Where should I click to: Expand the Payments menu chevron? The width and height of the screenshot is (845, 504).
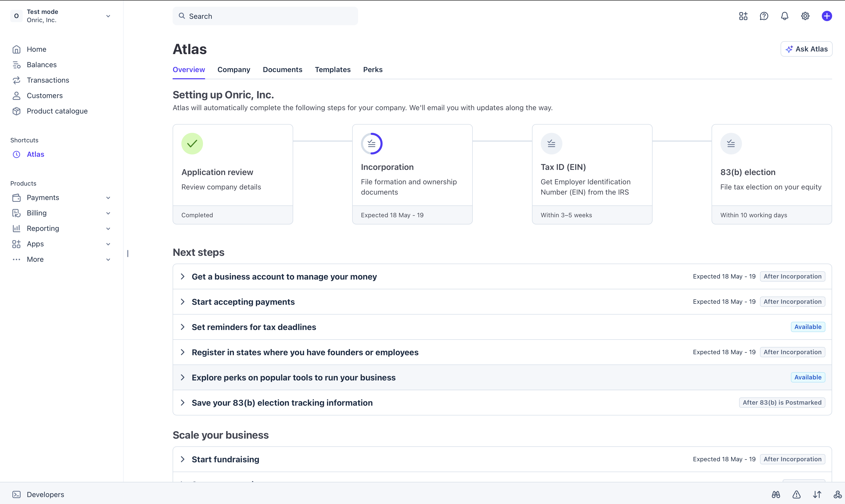[108, 198]
